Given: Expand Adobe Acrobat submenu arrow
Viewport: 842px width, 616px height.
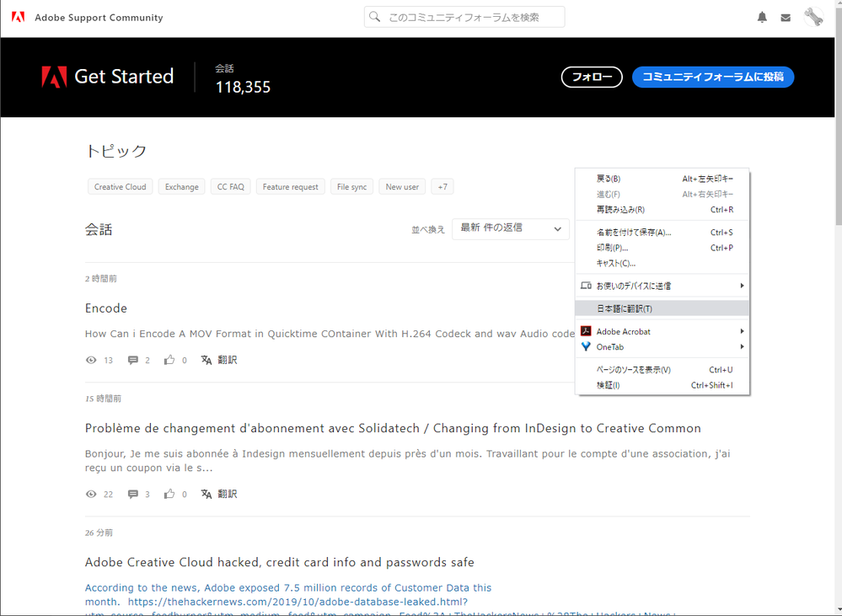Looking at the screenshot, I should [x=742, y=331].
